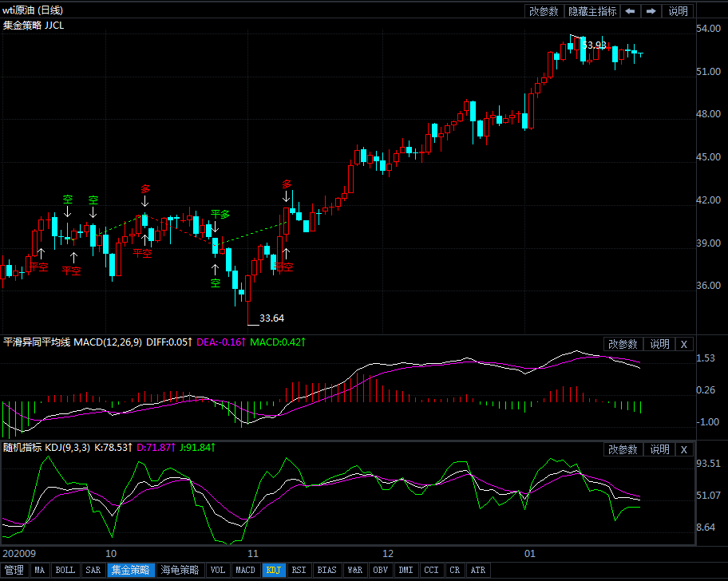Switch to the MACD indicator tab
Image resolution: width=728 pixels, height=581 pixels.
click(x=245, y=570)
